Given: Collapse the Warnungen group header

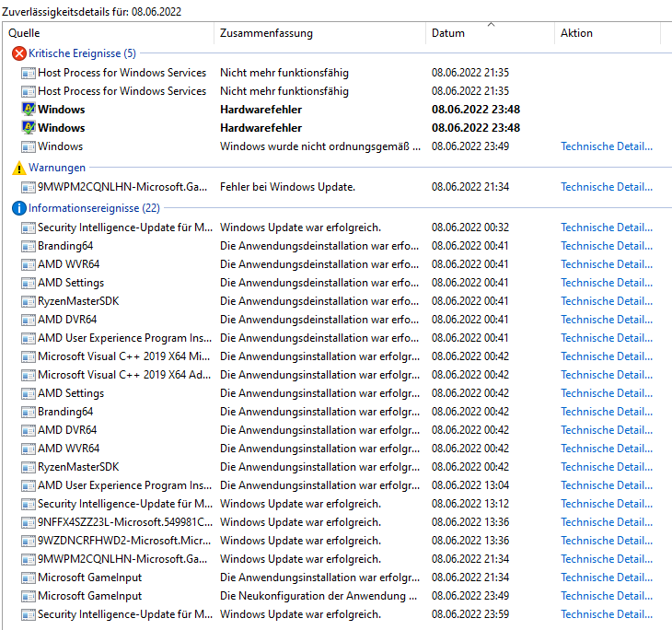Looking at the screenshot, I should (57, 168).
